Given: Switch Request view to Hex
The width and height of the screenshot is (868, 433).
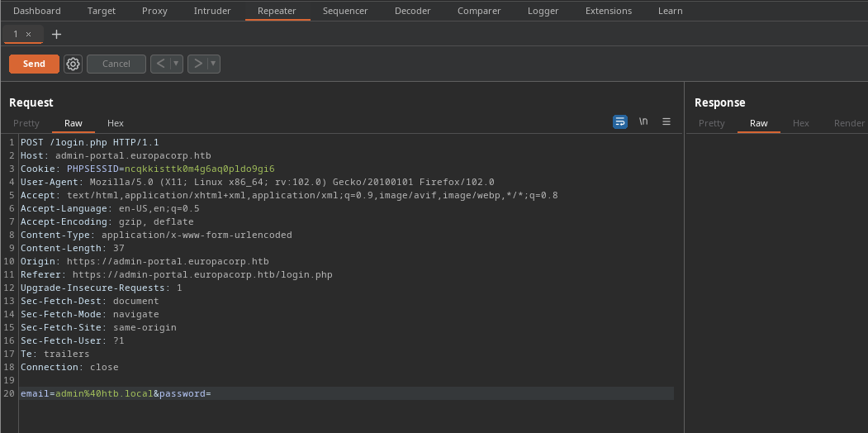Looking at the screenshot, I should pyautogui.click(x=115, y=123).
